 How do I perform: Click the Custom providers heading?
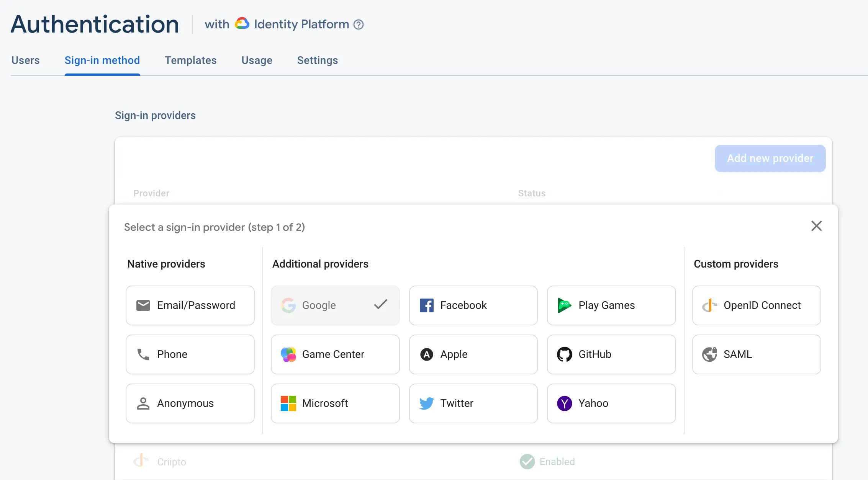[736, 264]
